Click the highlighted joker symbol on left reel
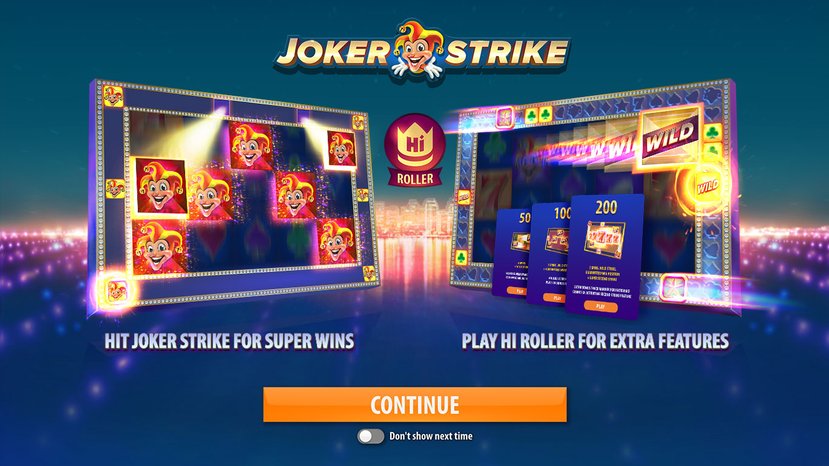Viewport: 829px width, 466px height. (161, 187)
